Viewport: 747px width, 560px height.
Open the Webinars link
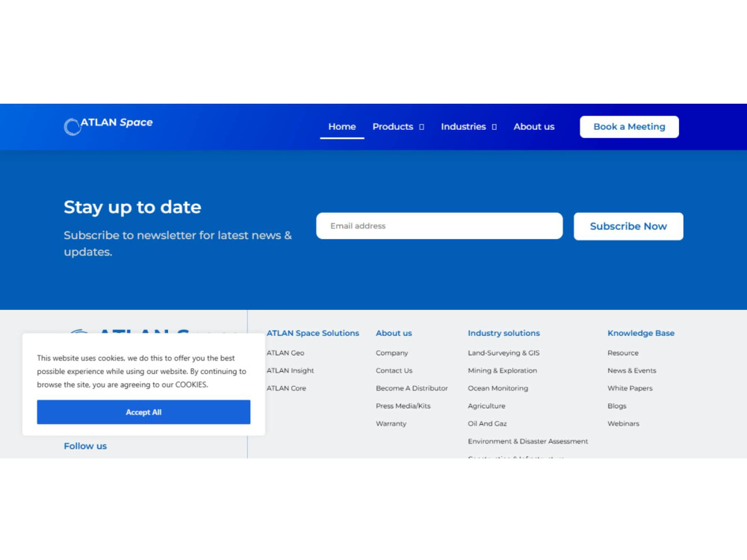pos(623,423)
